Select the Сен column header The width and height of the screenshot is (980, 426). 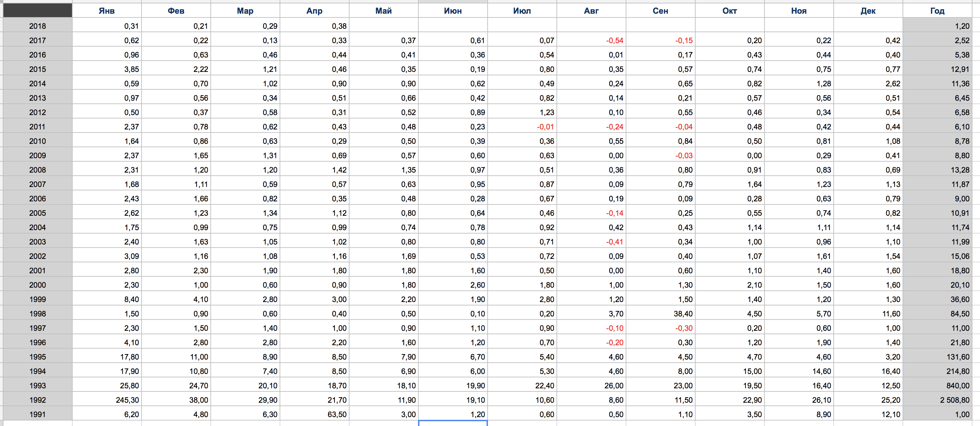[x=661, y=11]
